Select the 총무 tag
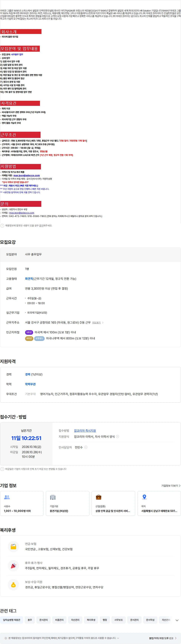 pyautogui.click(x=30, y=620)
